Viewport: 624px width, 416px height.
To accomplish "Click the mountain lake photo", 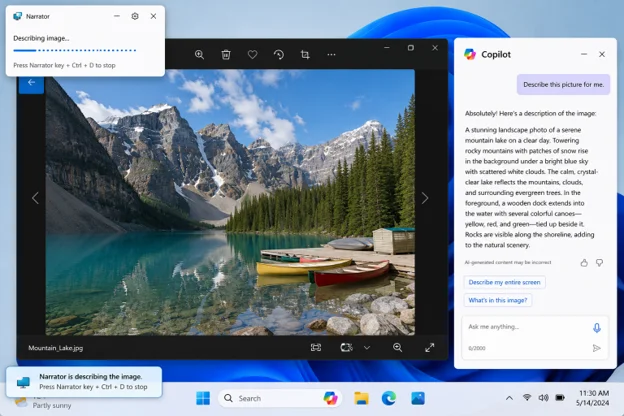I will 230,202.
